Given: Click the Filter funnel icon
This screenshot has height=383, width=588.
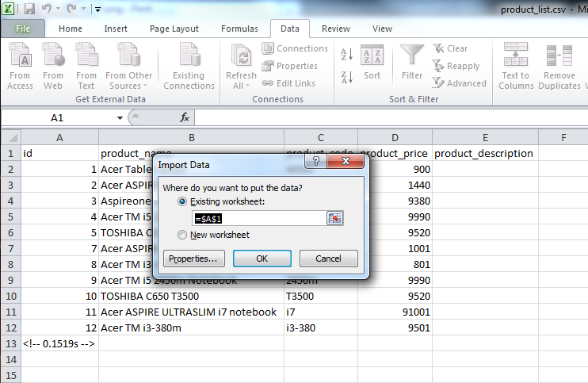Looking at the screenshot, I should (x=411, y=57).
